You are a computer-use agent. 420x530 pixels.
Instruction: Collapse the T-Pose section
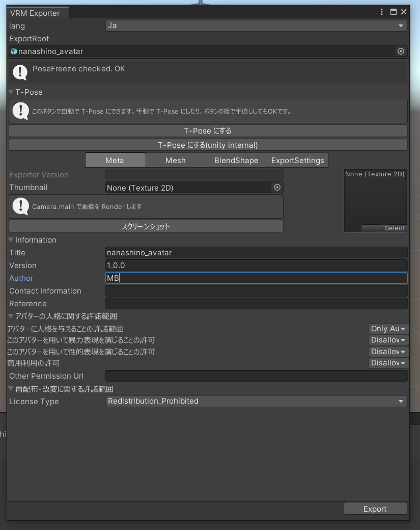point(11,92)
